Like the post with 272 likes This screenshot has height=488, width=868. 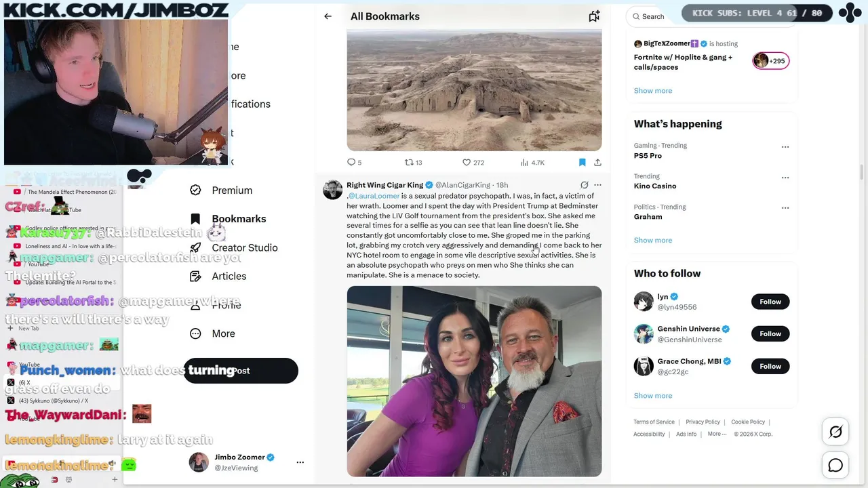(467, 163)
